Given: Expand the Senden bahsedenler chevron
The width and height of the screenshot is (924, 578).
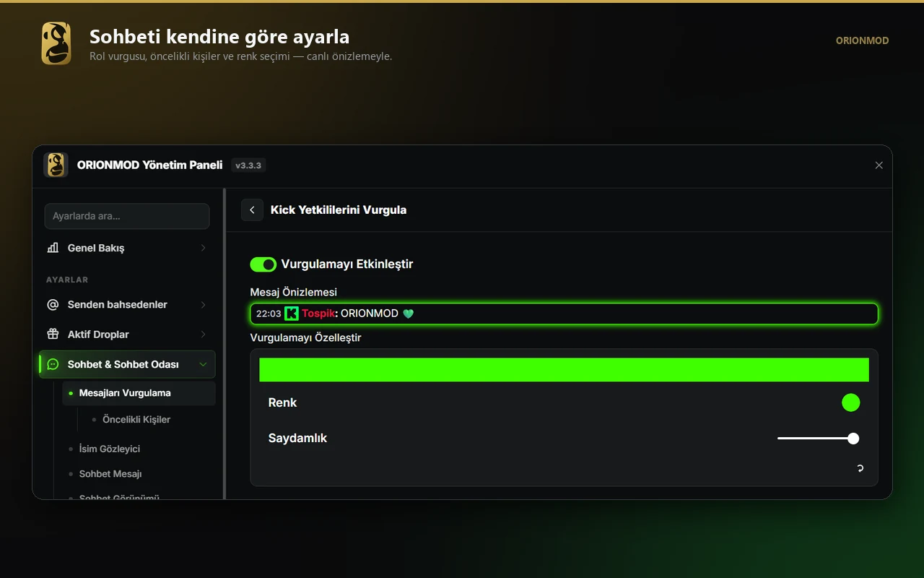Looking at the screenshot, I should (203, 305).
